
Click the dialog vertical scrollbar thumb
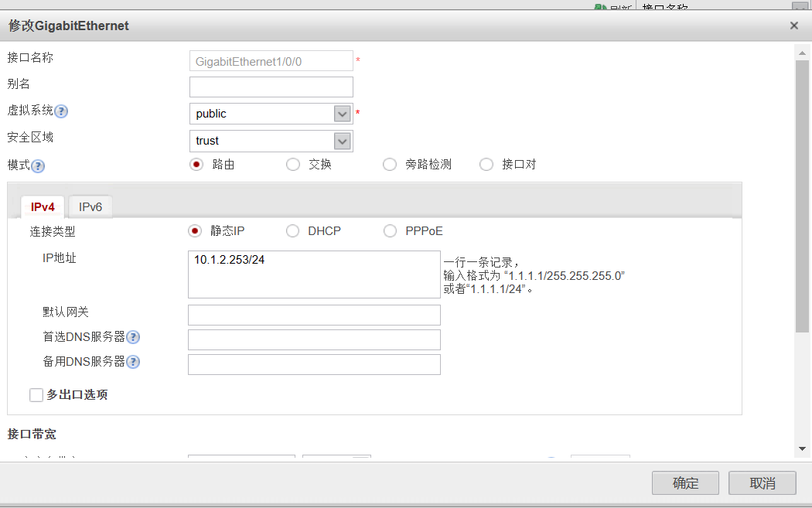[802, 196]
